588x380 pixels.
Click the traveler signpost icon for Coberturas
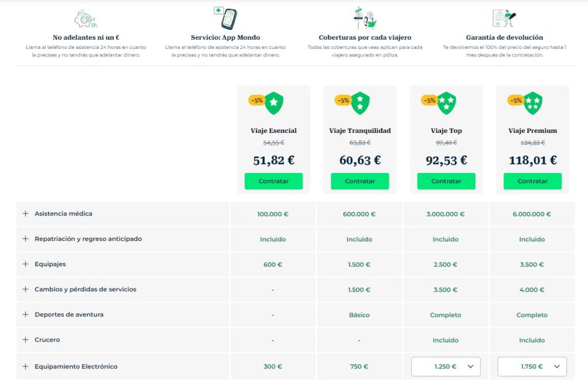tap(365, 18)
